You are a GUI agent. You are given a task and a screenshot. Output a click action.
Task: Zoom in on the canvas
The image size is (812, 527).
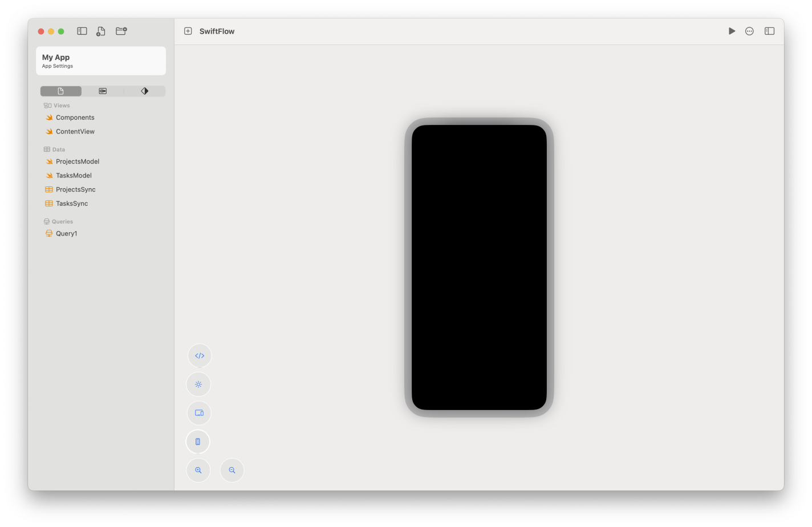tap(198, 471)
